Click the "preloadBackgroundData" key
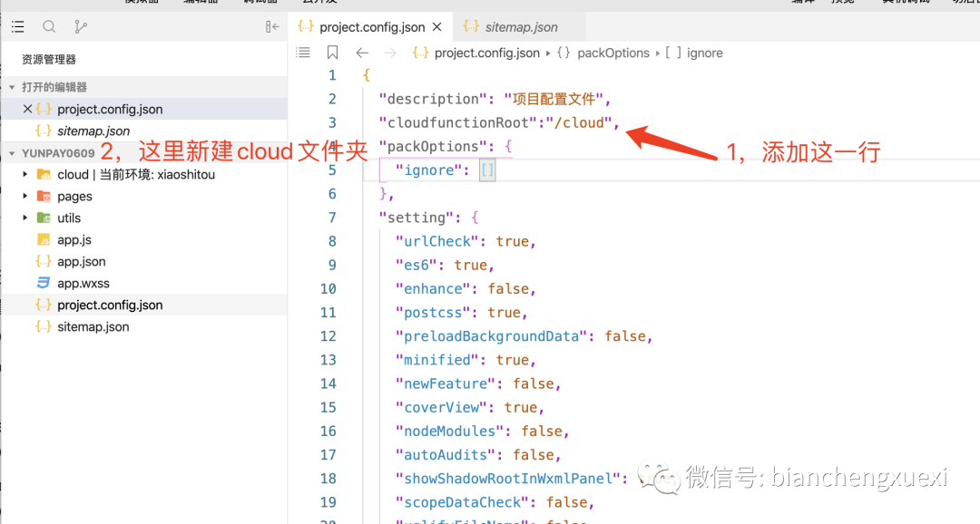980x524 pixels. pos(491,336)
